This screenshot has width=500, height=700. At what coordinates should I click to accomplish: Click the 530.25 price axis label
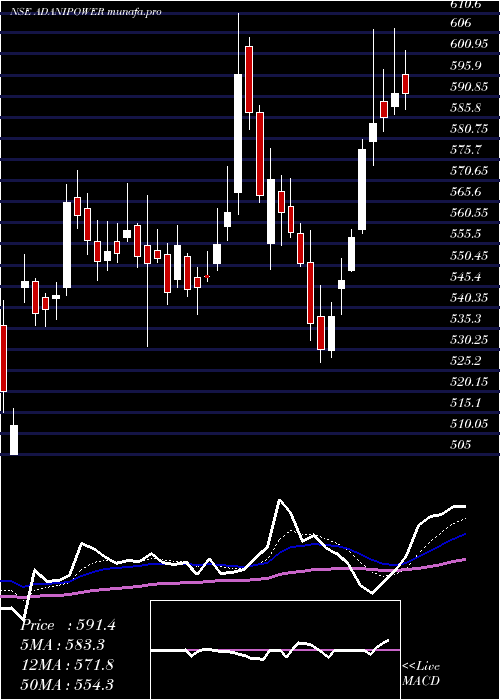(x=468, y=340)
